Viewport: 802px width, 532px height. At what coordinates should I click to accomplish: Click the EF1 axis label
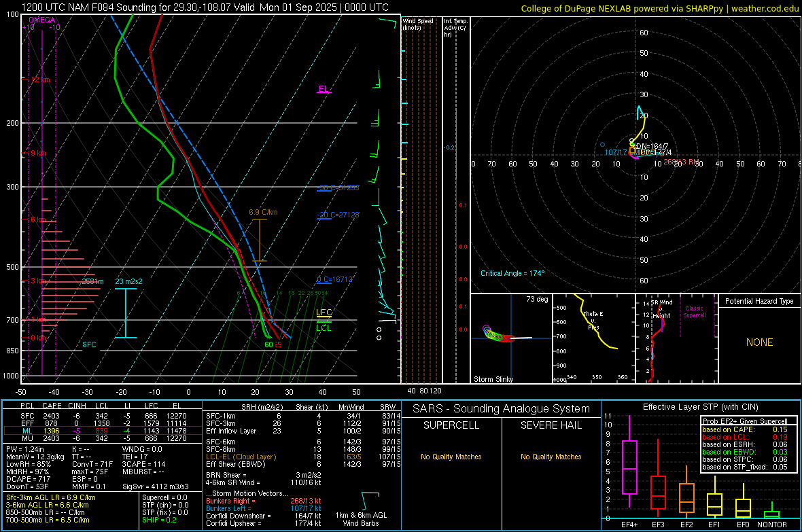pyautogui.click(x=714, y=525)
